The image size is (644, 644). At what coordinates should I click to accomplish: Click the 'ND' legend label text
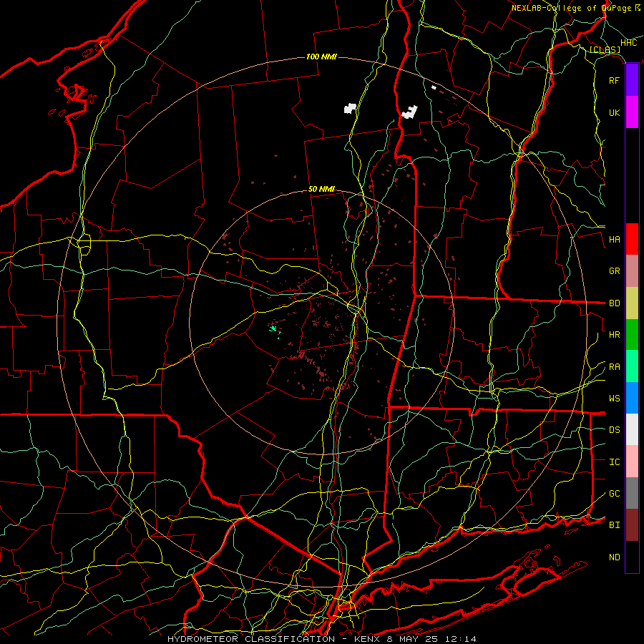tap(615, 557)
